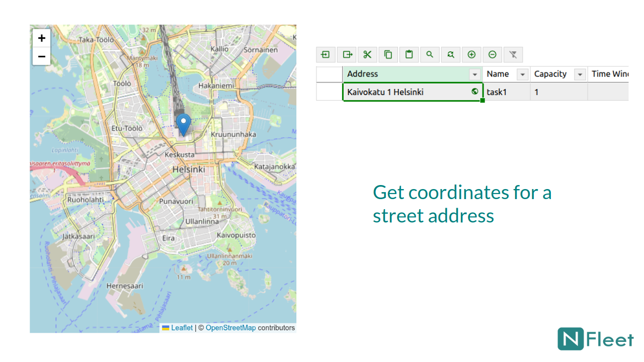Add a row with the plus circle icon
The width and height of the screenshot is (644, 362).
coord(471,55)
